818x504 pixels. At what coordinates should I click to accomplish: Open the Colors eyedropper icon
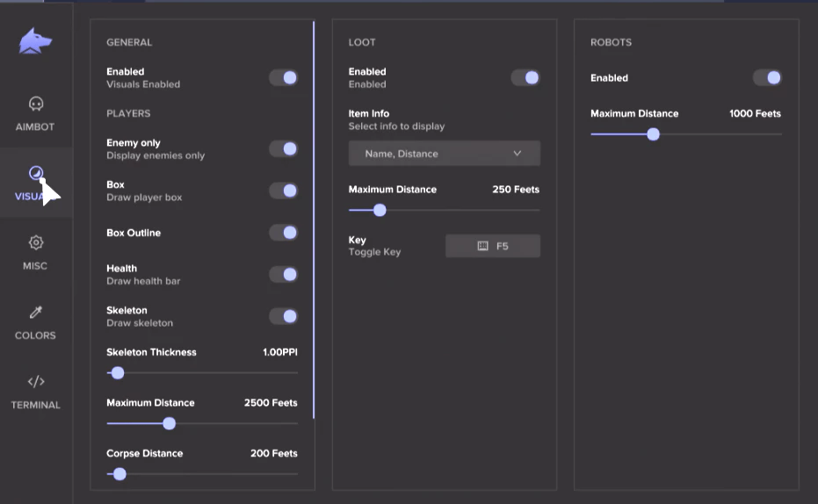36,312
